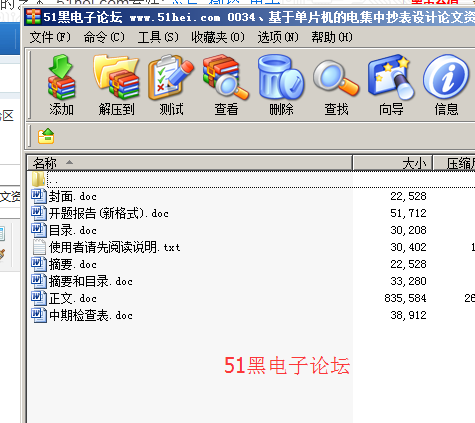Image resolution: width=475 pixels, height=423 pixels.
Task: Go up one folder level icon
Action: [x=46, y=136]
